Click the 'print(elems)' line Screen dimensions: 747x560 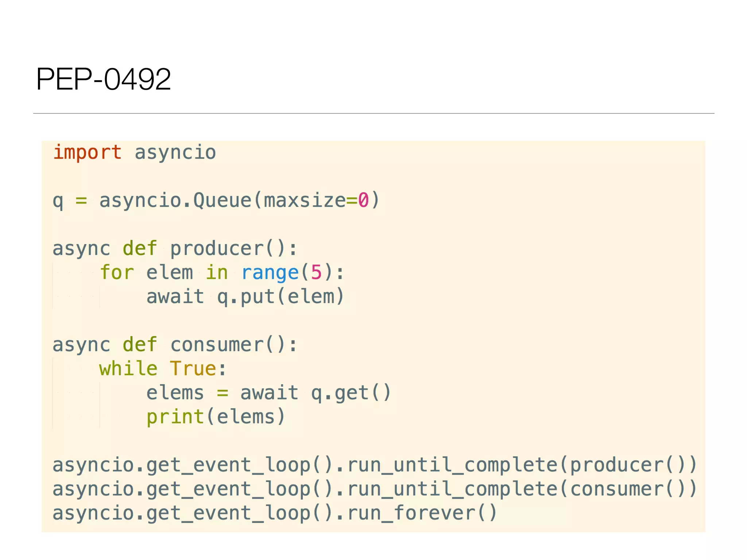click(x=216, y=417)
